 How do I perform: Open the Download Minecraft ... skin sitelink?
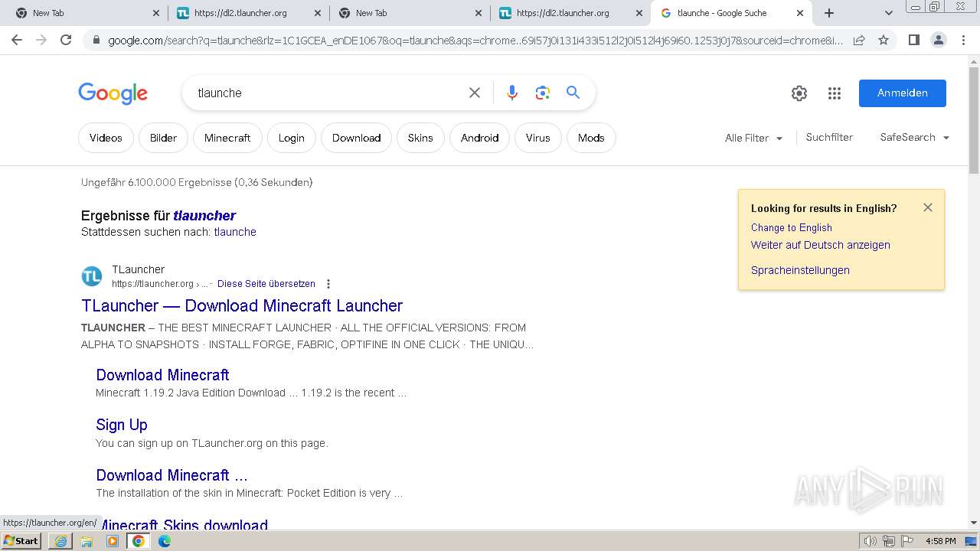(171, 475)
